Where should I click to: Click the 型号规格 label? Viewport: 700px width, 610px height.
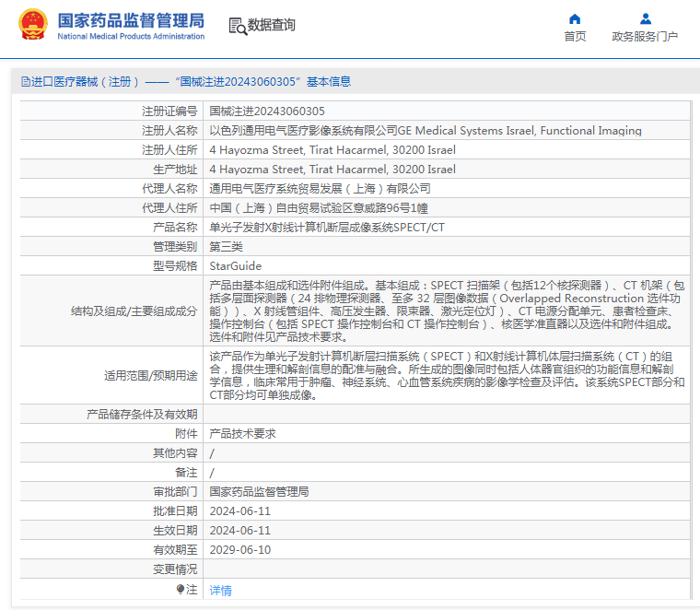(x=175, y=266)
